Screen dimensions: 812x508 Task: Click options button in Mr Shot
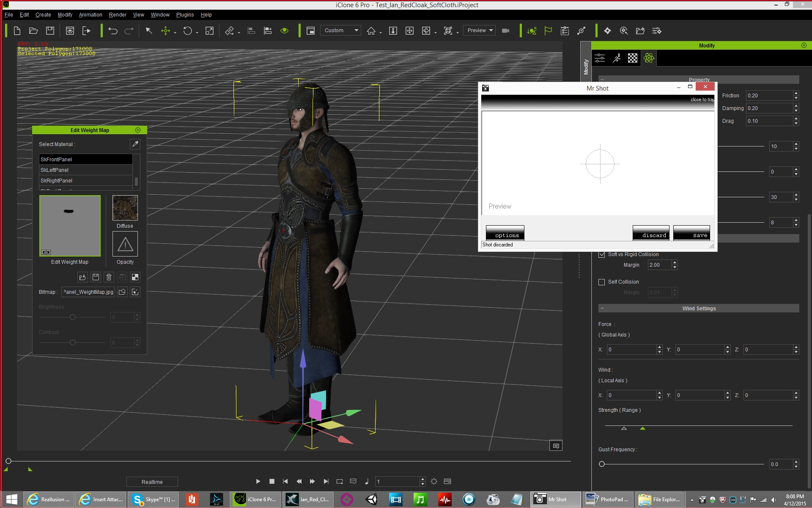[x=505, y=233]
